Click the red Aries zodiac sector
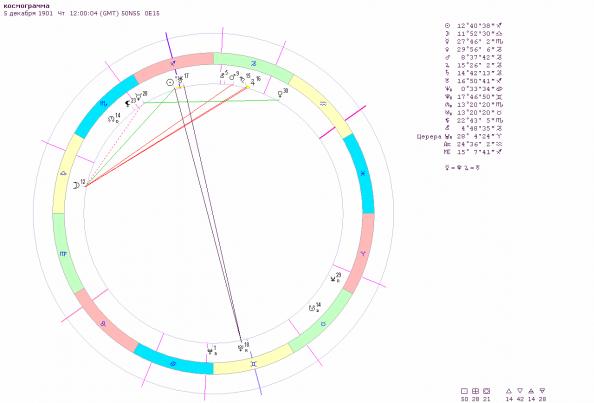 click(361, 253)
